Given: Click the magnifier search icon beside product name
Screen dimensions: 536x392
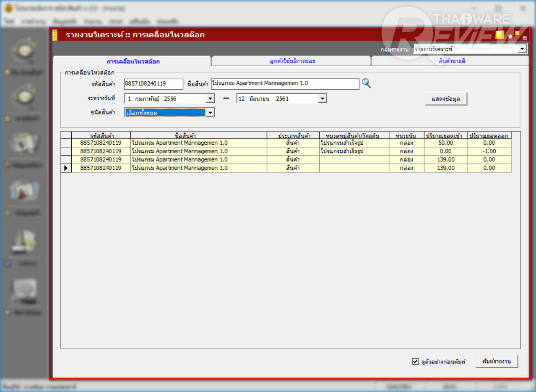Looking at the screenshot, I should [x=367, y=83].
